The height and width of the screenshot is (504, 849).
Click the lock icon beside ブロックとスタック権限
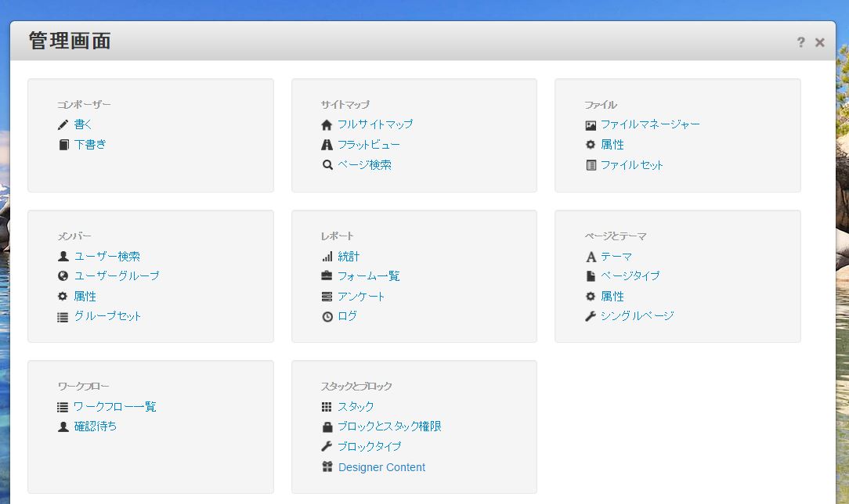(x=327, y=427)
